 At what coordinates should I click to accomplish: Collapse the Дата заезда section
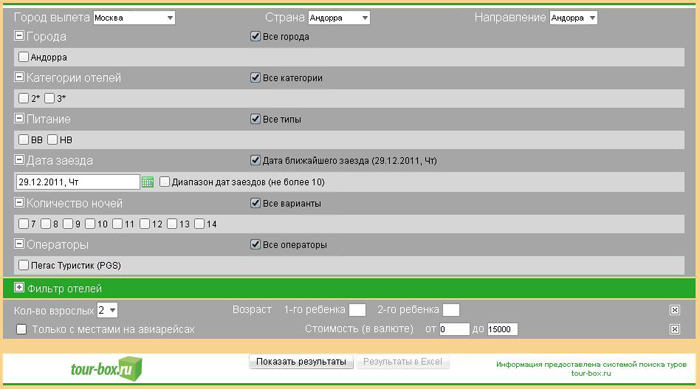click(x=19, y=159)
